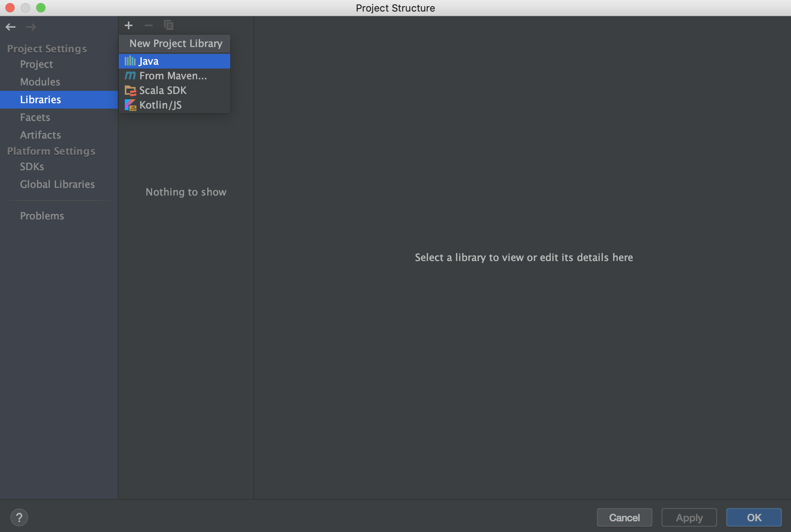Click the plus Add library icon
Image resolution: width=791 pixels, height=532 pixels.
click(129, 25)
